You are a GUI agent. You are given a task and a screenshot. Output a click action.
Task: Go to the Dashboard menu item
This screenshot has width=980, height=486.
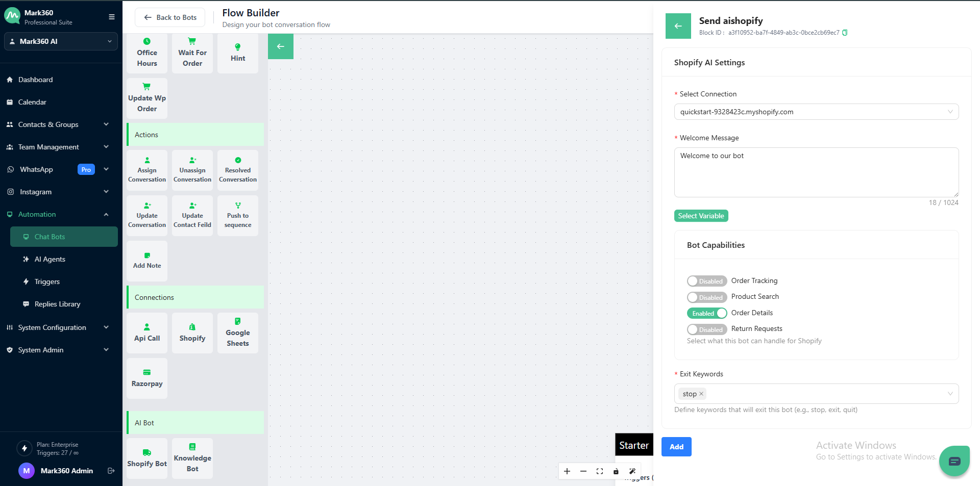pos(36,80)
